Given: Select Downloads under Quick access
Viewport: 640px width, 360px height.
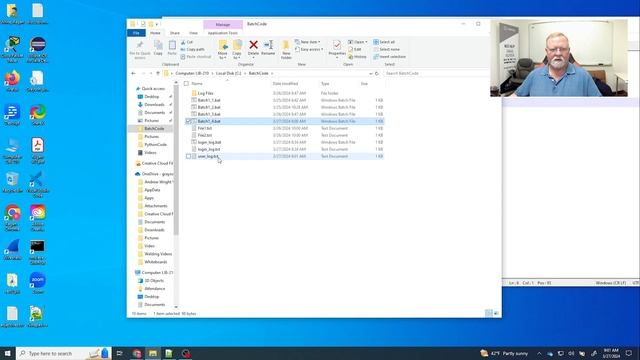Looking at the screenshot, I should pyautogui.click(x=154, y=104).
